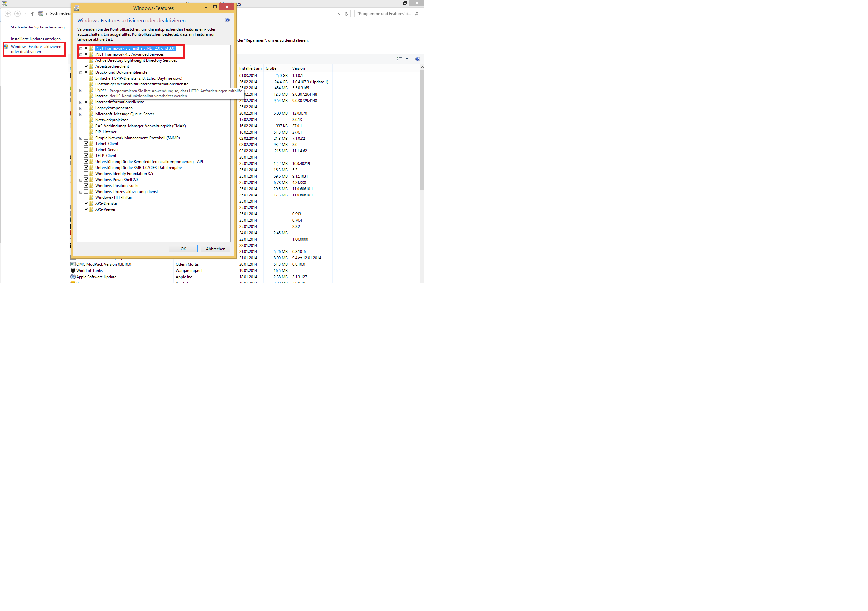Click the help icon in Windows-Features dialog
The width and height of the screenshot is (868, 611).
point(227,20)
